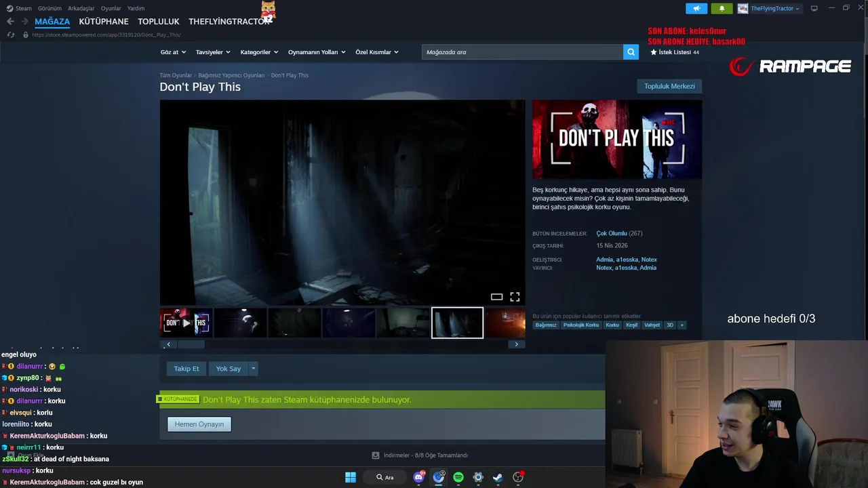This screenshot has width=868, height=488.
Task: Open the first Notex publisher link
Action: (x=604, y=268)
